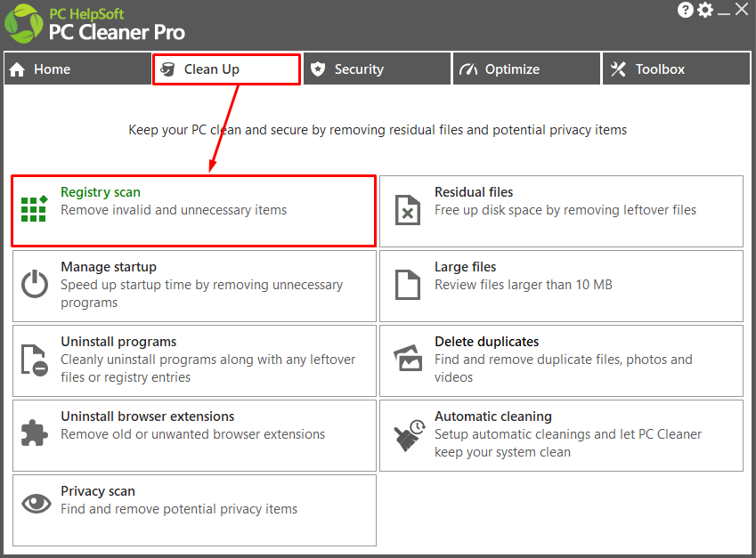Launch Privacy scan
Screen dimensions: 756x558
[x=194, y=510]
